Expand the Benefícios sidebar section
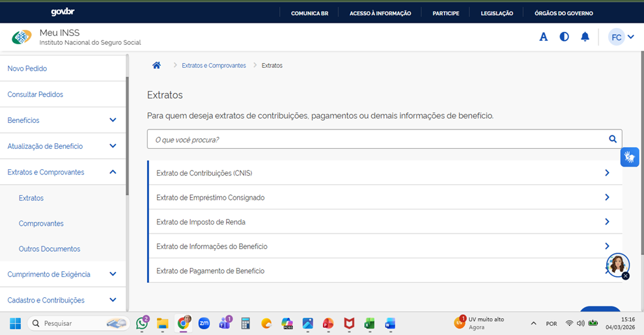The height and width of the screenshot is (335, 644). (x=113, y=120)
